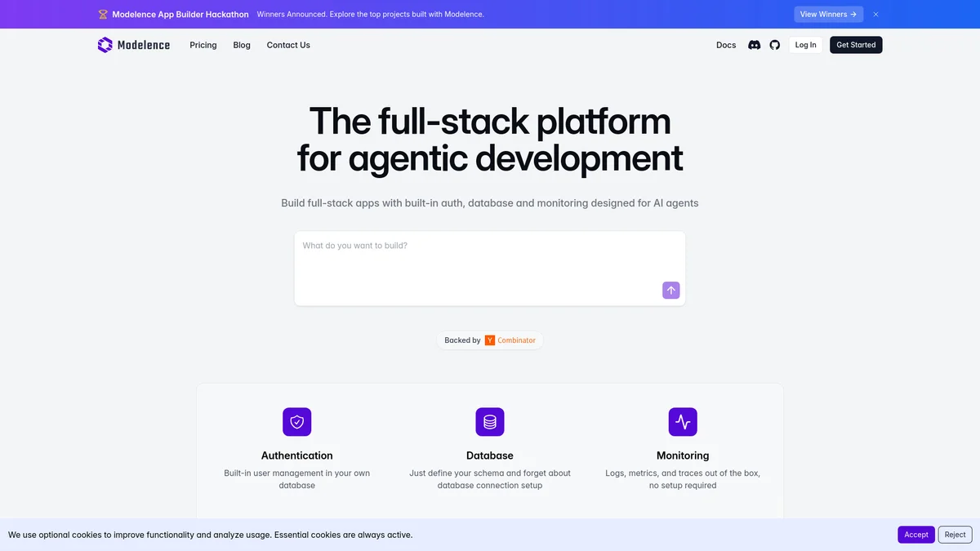Click the Y Combinator logo badge
The image size is (980, 551).
click(x=490, y=340)
